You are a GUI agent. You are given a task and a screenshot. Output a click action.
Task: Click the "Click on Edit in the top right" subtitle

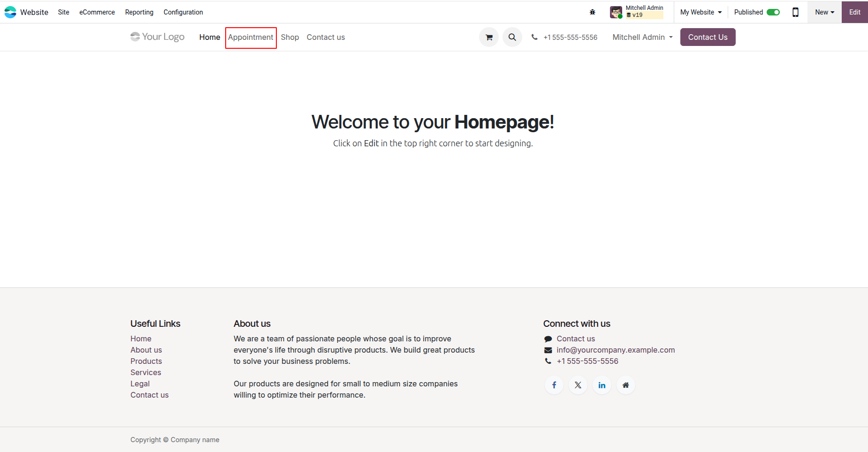[x=433, y=143]
